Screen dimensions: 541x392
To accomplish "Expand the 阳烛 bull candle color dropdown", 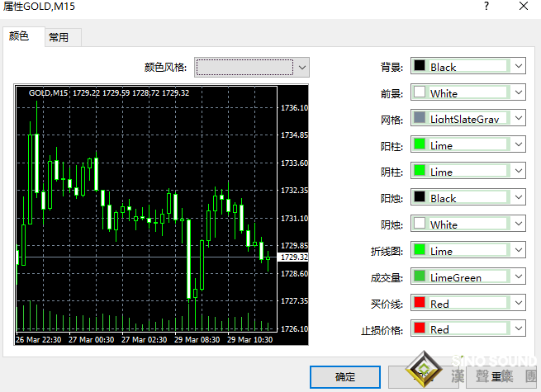I will (x=467, y=197).
